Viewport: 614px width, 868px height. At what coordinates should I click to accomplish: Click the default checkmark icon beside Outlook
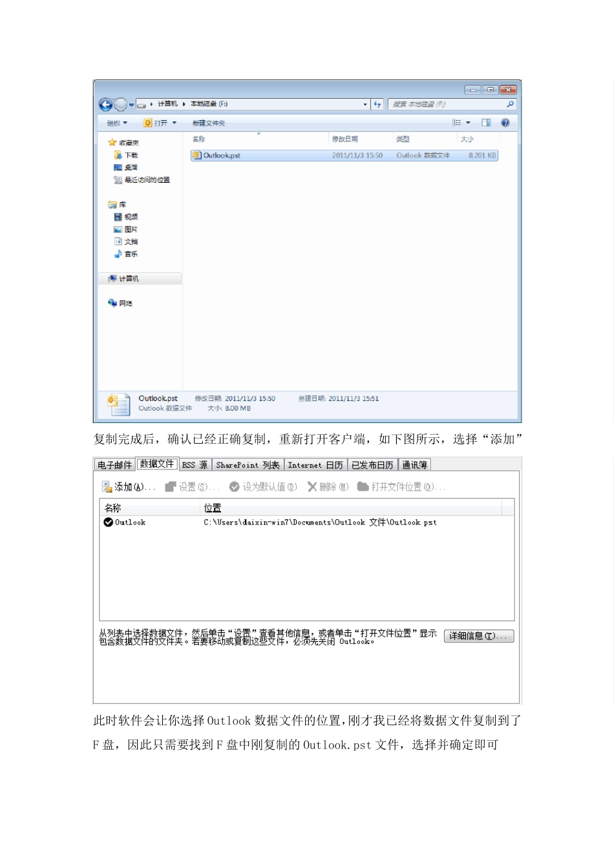(x=109, y=522)
